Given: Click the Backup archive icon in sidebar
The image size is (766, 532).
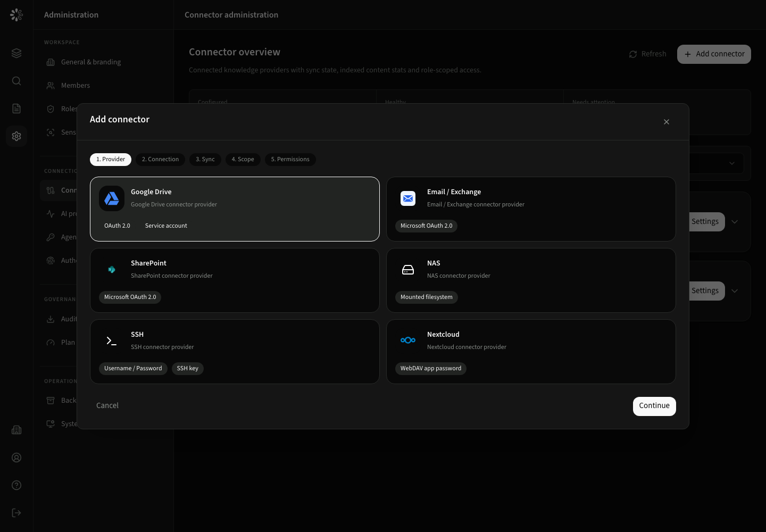Looking at the screenshot, I should click(51, 401).
